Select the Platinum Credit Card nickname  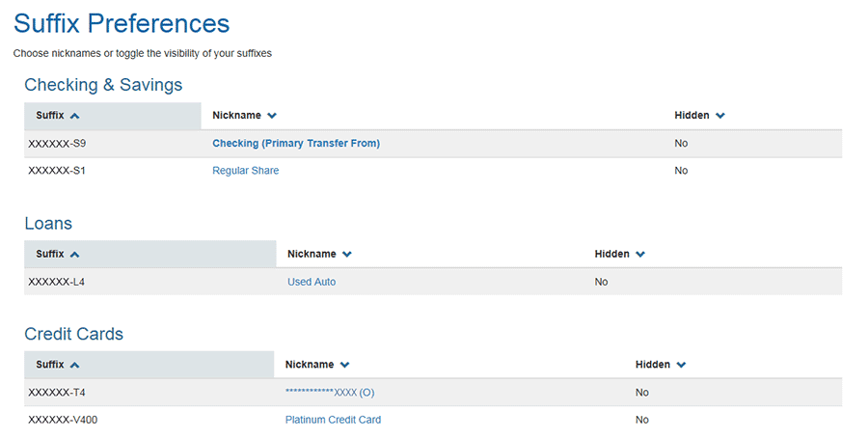333,420
